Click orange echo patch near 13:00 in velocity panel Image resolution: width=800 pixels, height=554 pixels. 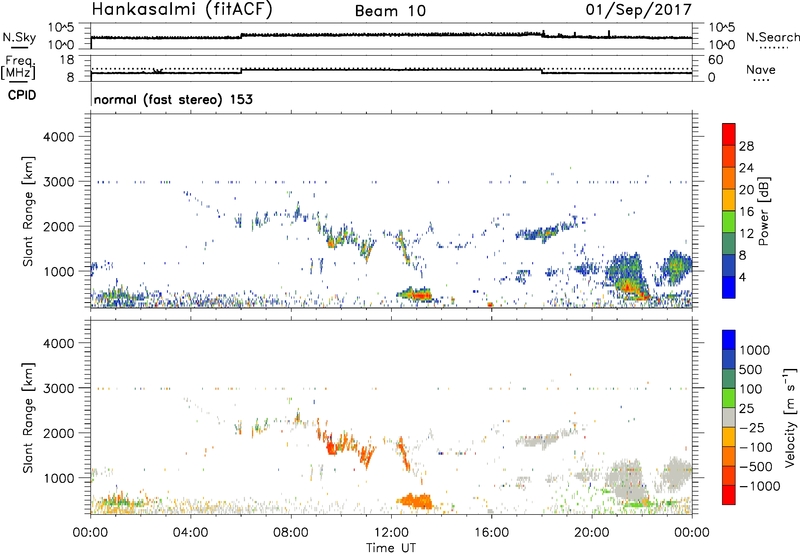417,501
